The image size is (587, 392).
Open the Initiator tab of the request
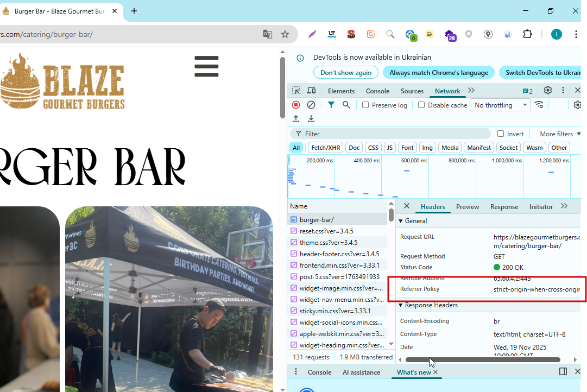tap(541, 207)
